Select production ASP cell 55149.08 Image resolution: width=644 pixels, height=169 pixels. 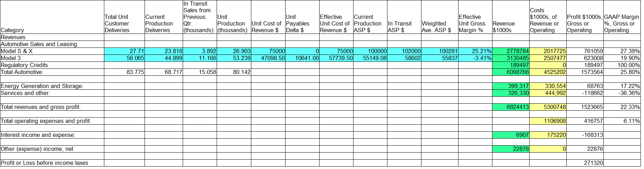click(x=370, y=58)
